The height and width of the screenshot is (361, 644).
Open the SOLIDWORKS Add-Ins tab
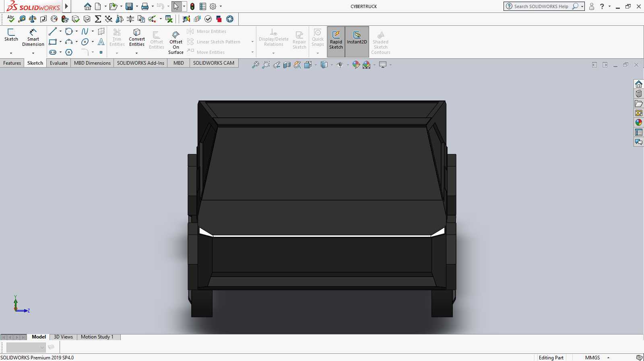[x=140, y=63]
